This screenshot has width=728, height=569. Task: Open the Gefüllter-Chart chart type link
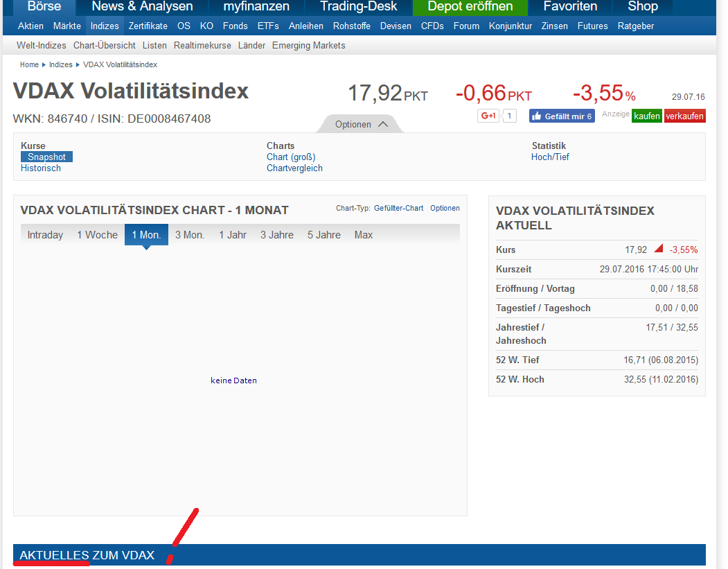[399, 208]
